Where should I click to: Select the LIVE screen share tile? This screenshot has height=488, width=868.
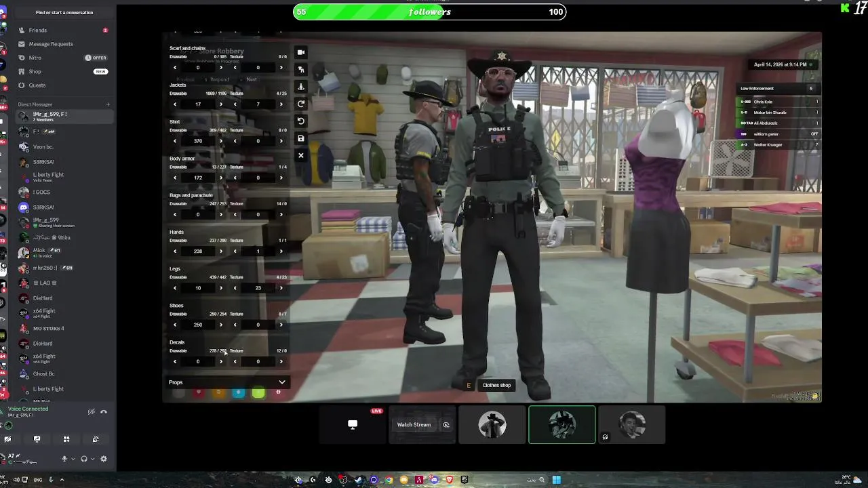click(x=353, y=425)
